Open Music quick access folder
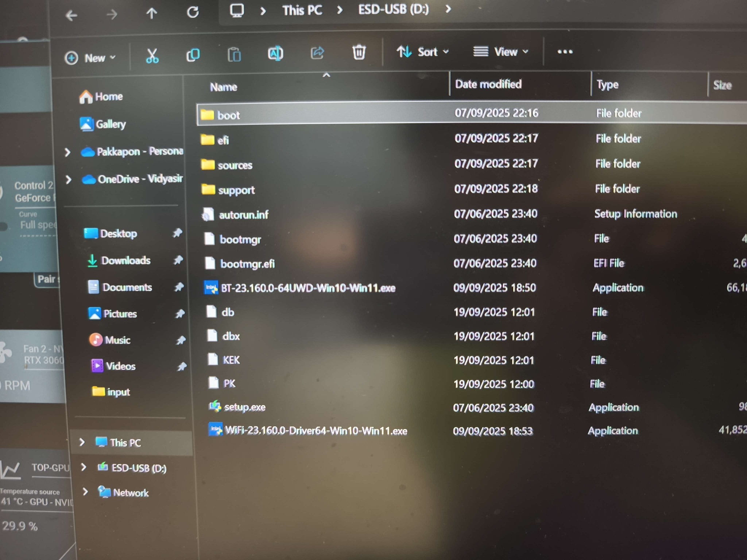747x560 pixels. click(x=110, y=340)
